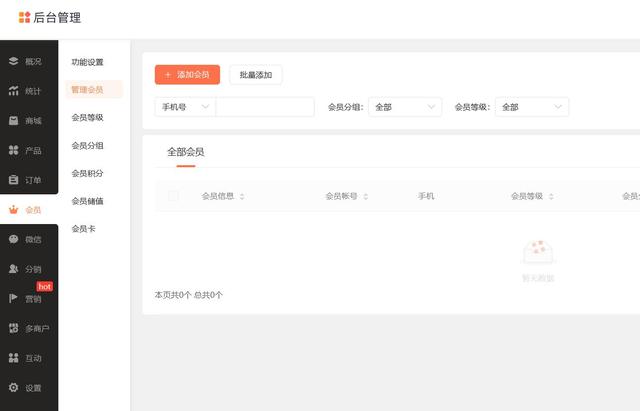The height and width of the screenshot is (411, 640).
Task: Open the 会员等级 全部 dropdown
Action: [532, 107]
